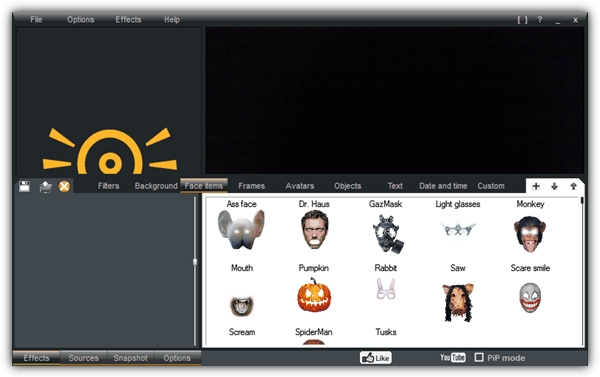Click the save floppy disk icon
Viewport: 600px width, 377px height.
coord(24,186)
